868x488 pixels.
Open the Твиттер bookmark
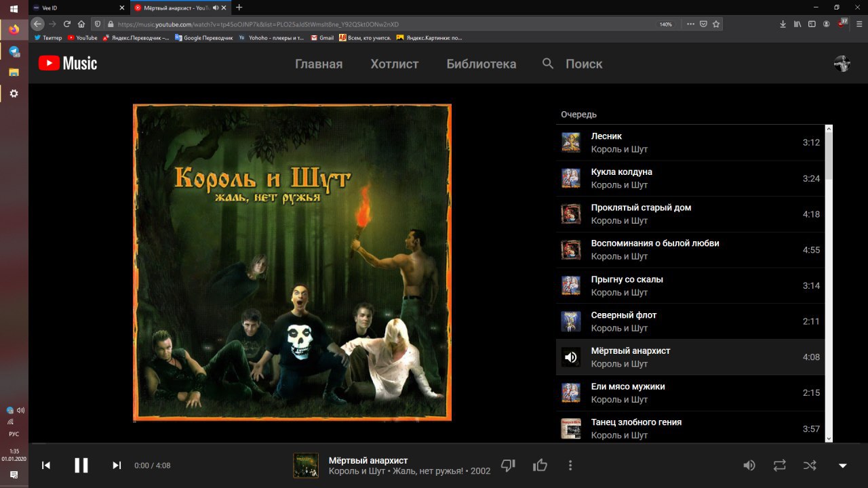coord(48,38)
